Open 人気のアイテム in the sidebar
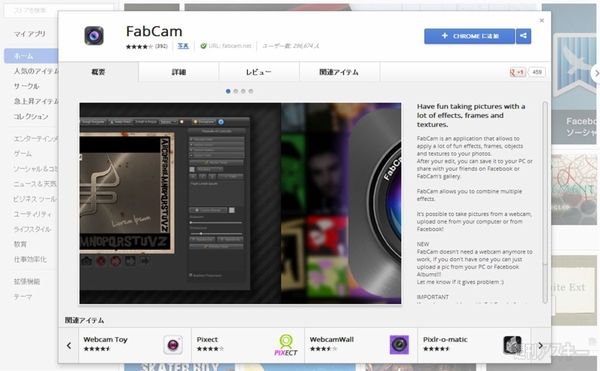The image size is (600, 371). [36, 71]
